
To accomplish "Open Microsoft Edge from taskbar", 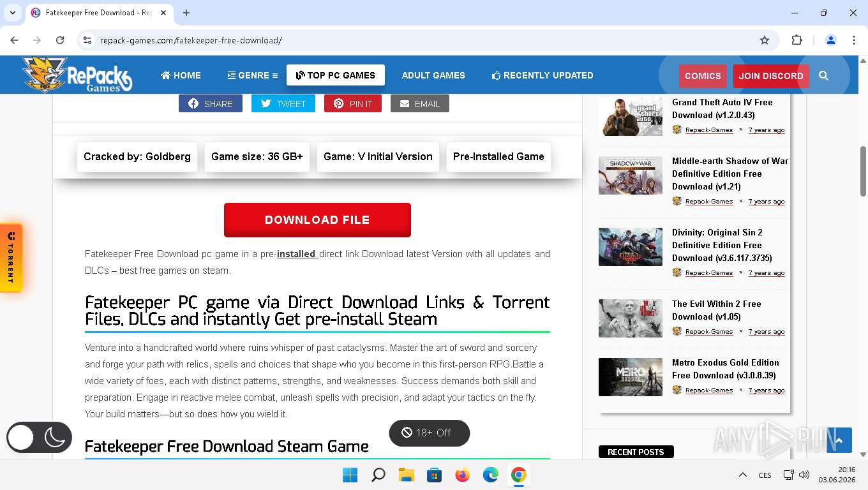I will (491, 475).
